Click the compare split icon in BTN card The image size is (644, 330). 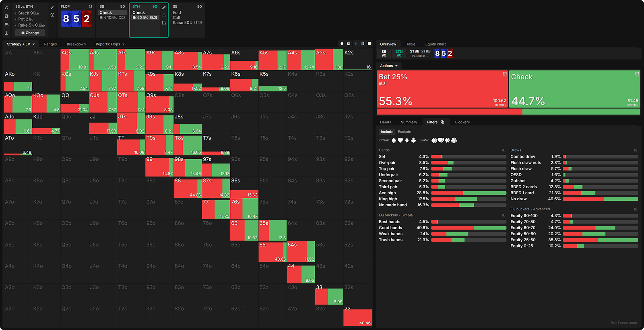click(164, 23)
